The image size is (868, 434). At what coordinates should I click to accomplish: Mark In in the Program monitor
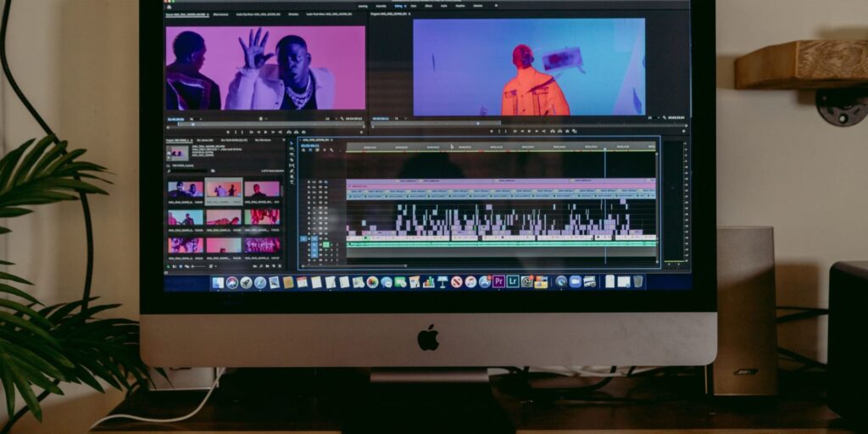(x=498, y=131)
